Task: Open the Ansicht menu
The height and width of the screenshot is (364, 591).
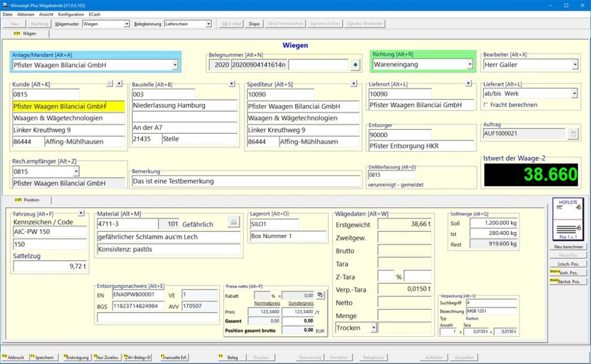Action: click(x=46, y=14)
